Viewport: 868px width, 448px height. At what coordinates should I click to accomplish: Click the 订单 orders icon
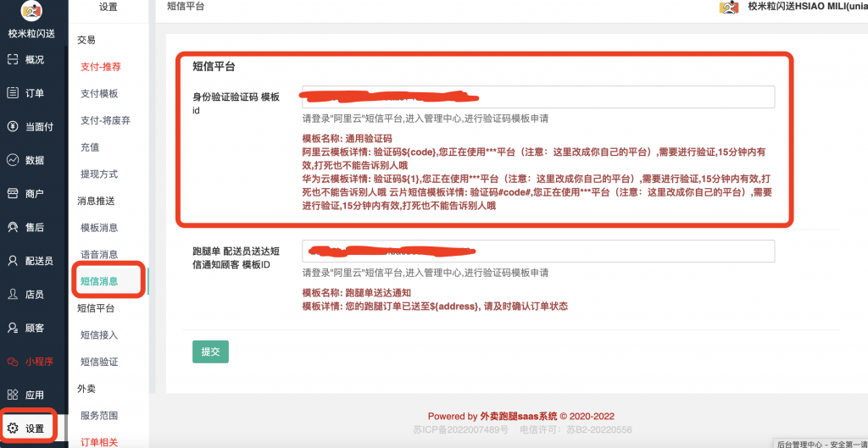13,93
